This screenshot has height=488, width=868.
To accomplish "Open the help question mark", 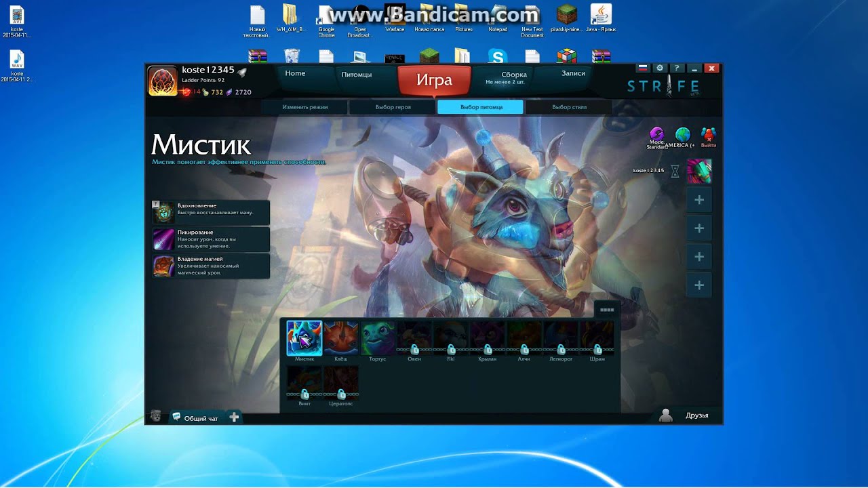I will tap(677, 68).
